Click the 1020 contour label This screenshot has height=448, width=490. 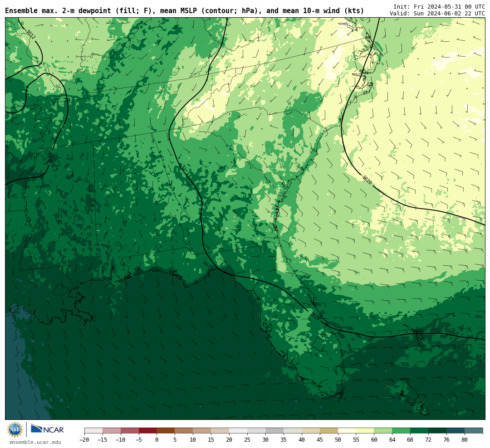tap(367, 180)
